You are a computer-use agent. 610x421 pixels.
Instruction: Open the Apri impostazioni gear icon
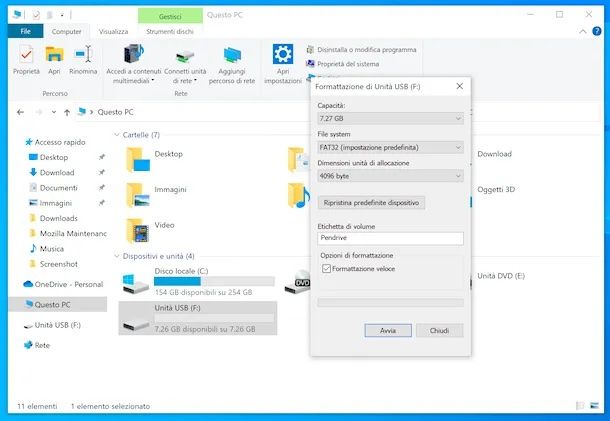(x=283, y=54)
